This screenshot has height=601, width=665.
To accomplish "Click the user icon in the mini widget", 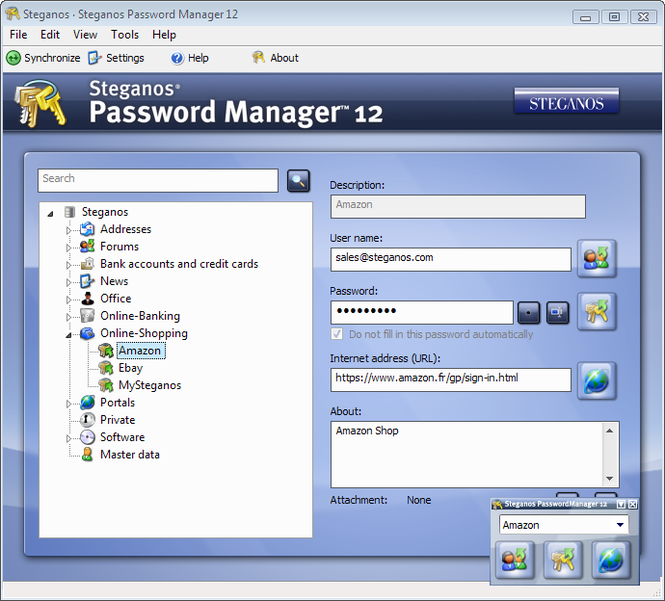I will pos(514,560).
